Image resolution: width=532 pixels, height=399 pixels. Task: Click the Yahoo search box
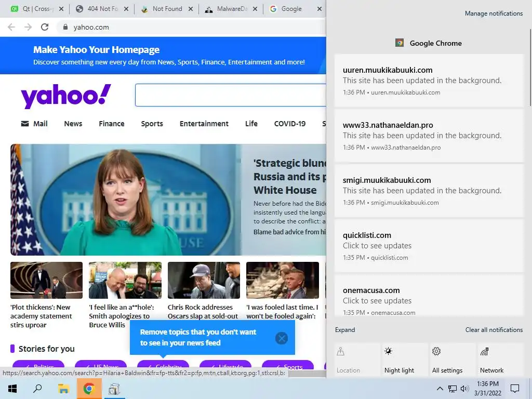[x=230, y=95]
